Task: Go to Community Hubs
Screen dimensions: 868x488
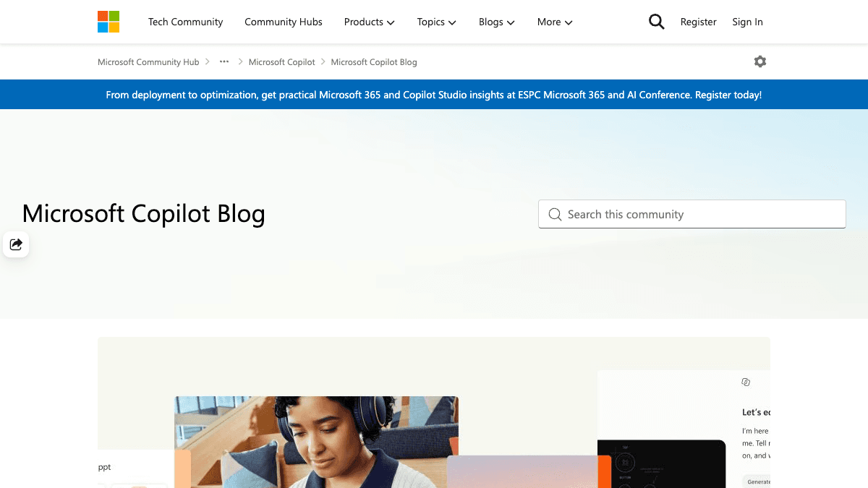Action: (284, 22)
